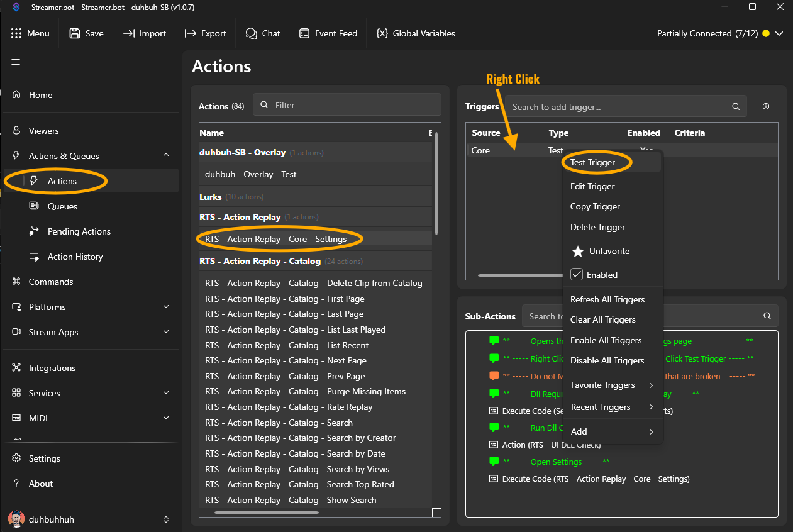The width and height of the screenshot is (793, 532).
Task: Click the green comment icon on Open Settings row
Action: 494,462
